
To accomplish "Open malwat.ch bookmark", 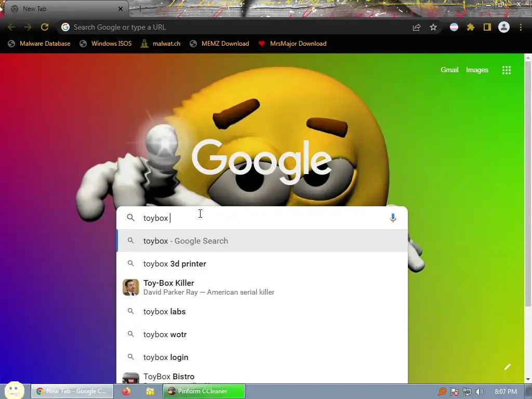I will tap(161, 44).
